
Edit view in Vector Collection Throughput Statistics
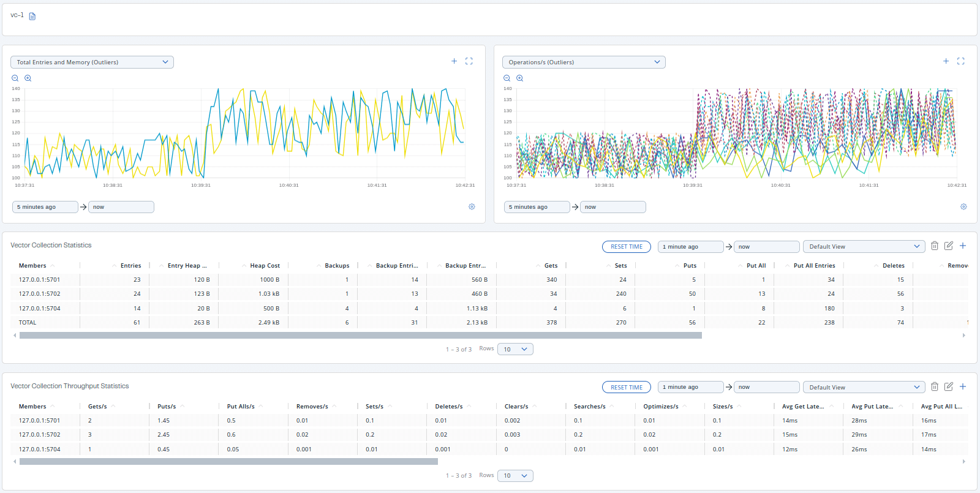point(949,386)
